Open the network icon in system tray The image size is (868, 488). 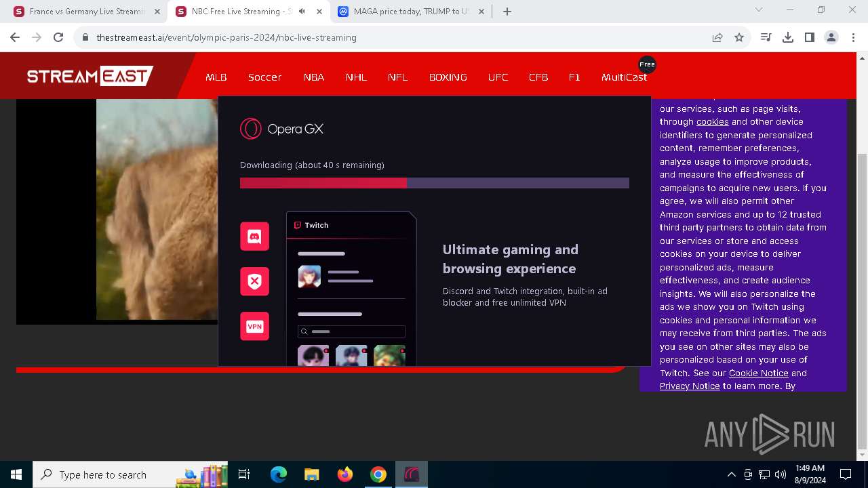pyautogui.click(x=764, y=474)
